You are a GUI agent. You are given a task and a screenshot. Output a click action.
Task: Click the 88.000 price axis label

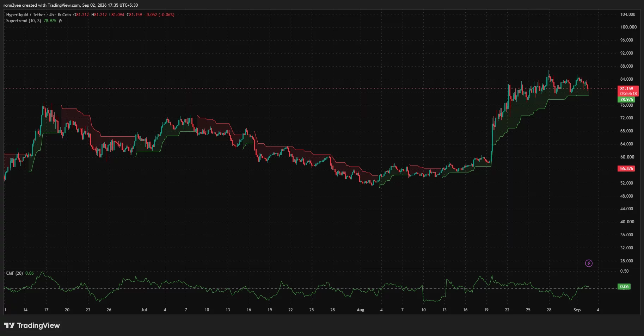(627, 66)
